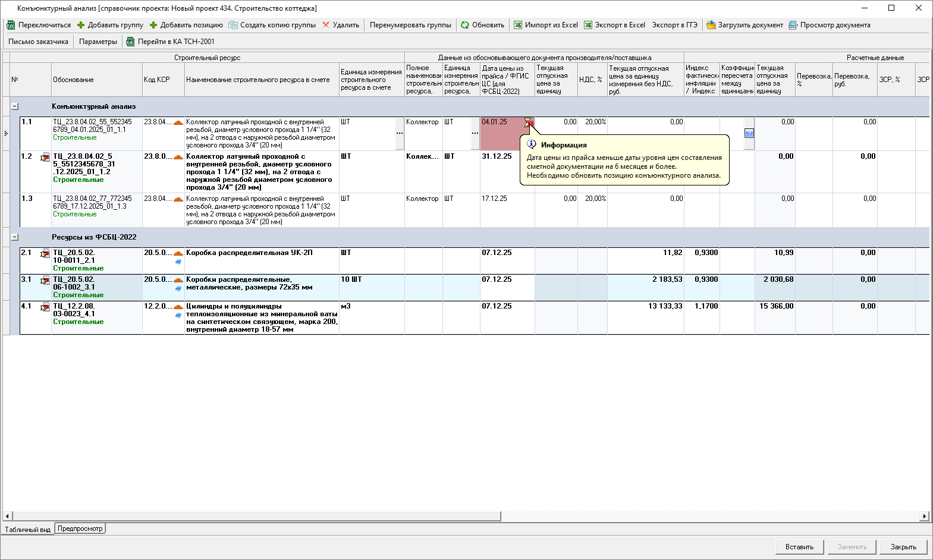Click 'Создать копию группы' copy icon
933x560 pixels.
pyautogui.click(x=233, y=25)
